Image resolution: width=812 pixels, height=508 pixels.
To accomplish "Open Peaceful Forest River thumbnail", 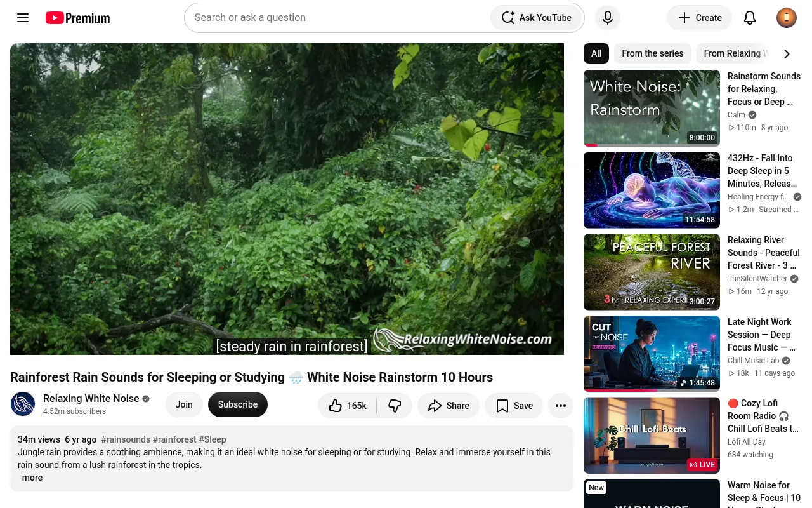I will (x=652, y=272).
